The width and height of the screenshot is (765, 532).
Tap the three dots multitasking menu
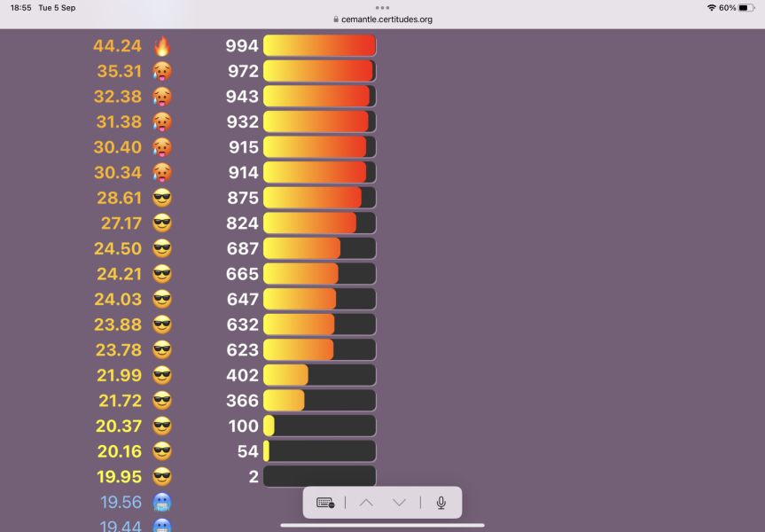pos(382,7)
